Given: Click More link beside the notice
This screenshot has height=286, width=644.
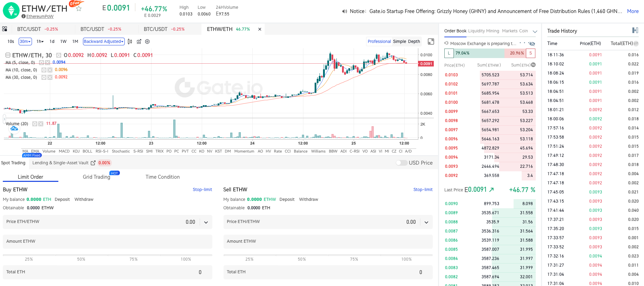Looking at the screenshot, I should pos(632,11).
